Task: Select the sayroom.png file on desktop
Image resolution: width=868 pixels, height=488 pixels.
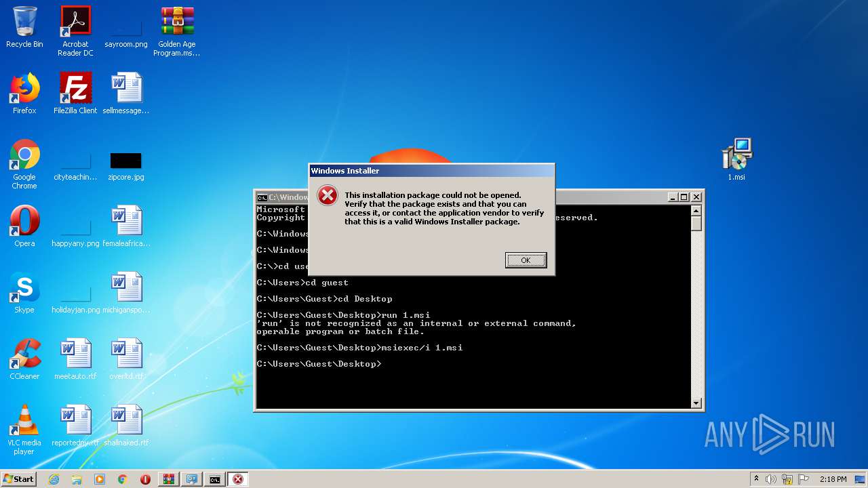Action: pos(126,30)
